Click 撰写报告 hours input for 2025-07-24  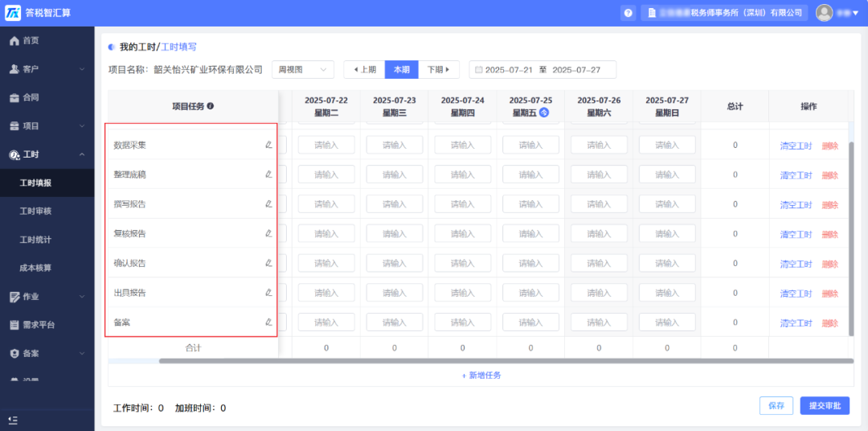[x=463, y=204]
